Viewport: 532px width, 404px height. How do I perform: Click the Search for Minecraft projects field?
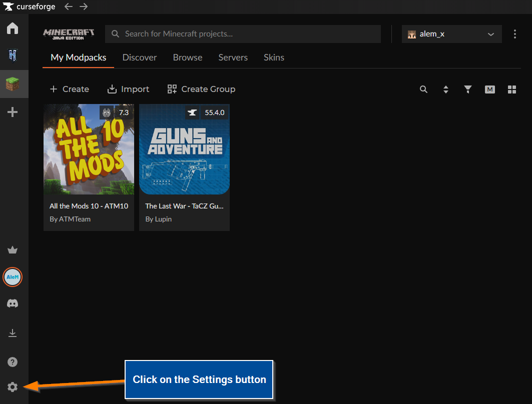243,34
